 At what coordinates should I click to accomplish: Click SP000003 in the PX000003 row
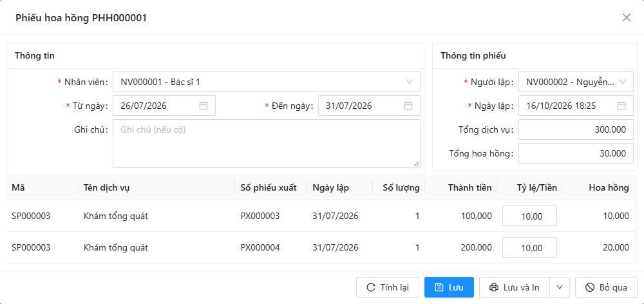coord(31,216)
